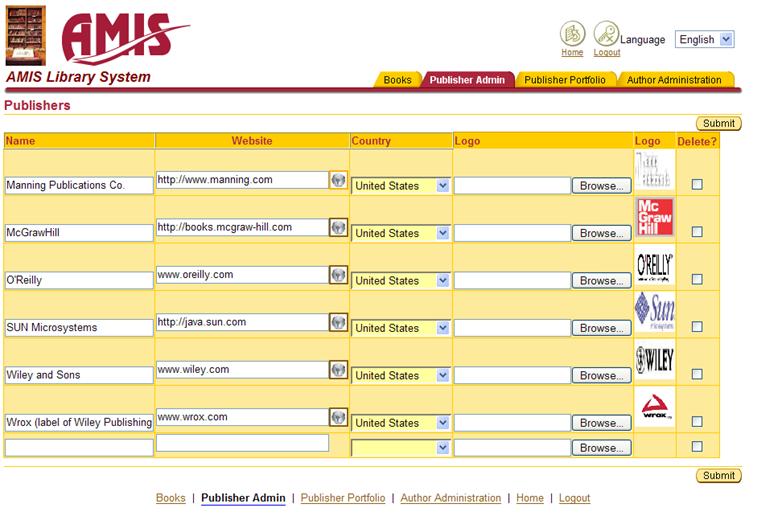Mark Wiley and Sons for deletion
This screenshot has height=513, width=763.
click(697, 375)
